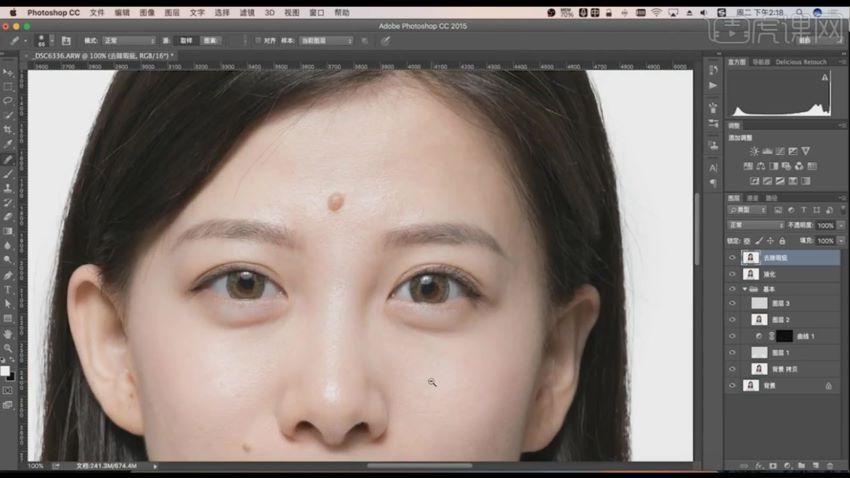Screen dimensions: 850x478
Task: Select the Move tool
Action: point(8,73)
